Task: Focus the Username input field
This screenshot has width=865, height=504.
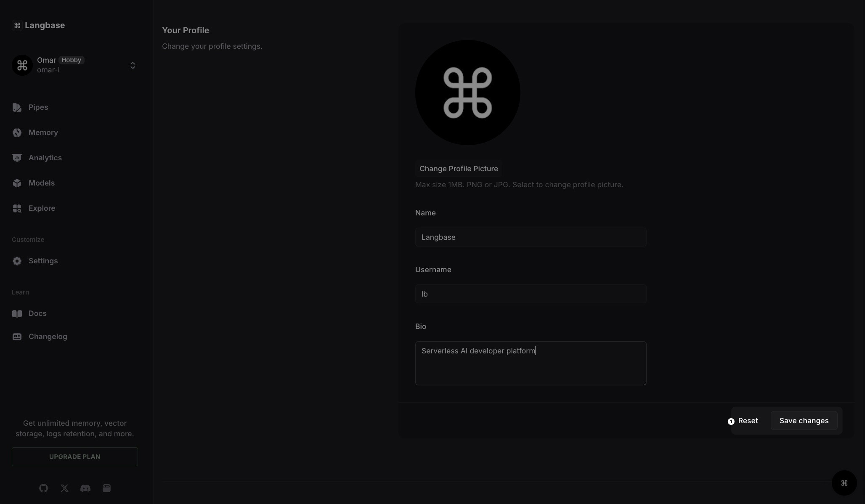Action: (x=531, y=294)
